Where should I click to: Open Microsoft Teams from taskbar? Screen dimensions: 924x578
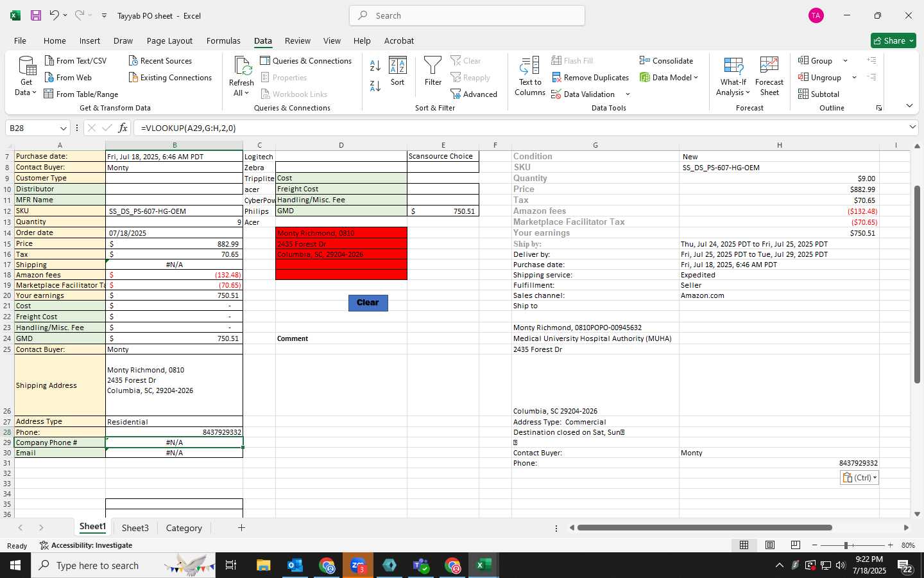421,565
